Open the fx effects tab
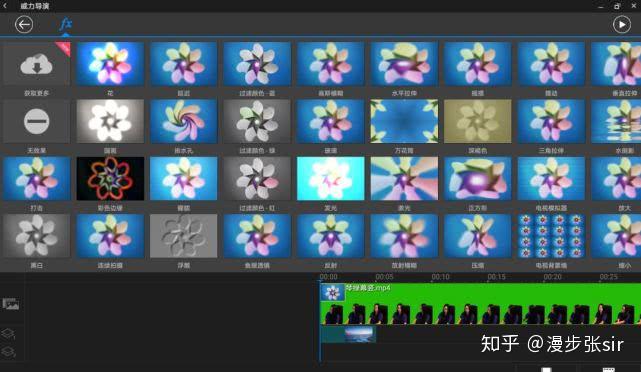This screenshot has width=641, height=372. coord(65,24)
